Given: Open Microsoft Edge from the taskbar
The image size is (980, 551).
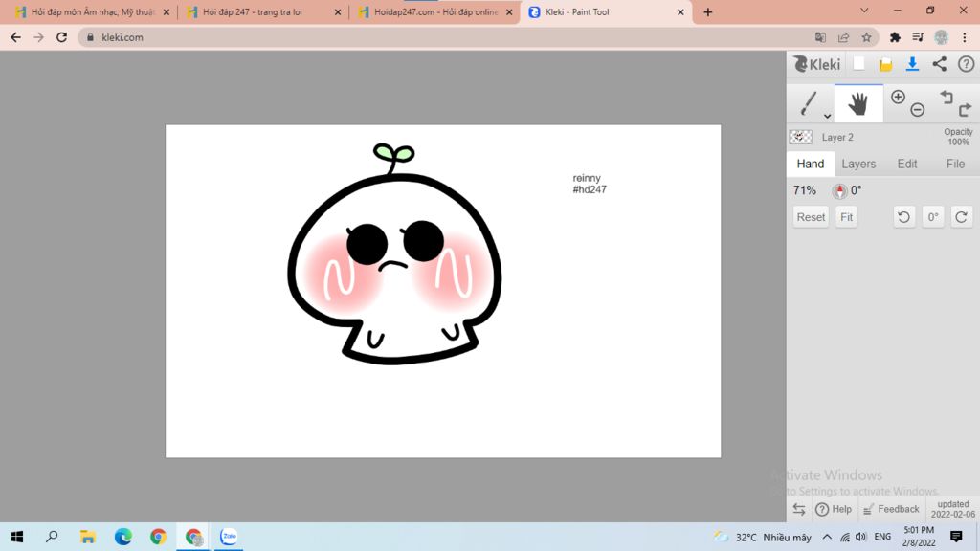Looking at the screenshot, I should (x=123, y=537).
